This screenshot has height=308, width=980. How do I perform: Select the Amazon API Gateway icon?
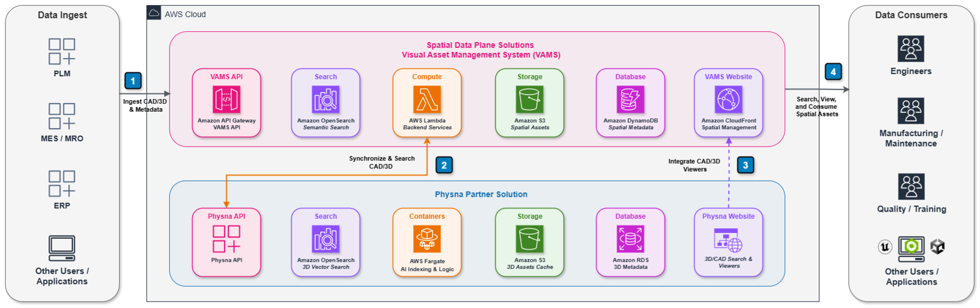pyautogui.click(x=226, y=100)
